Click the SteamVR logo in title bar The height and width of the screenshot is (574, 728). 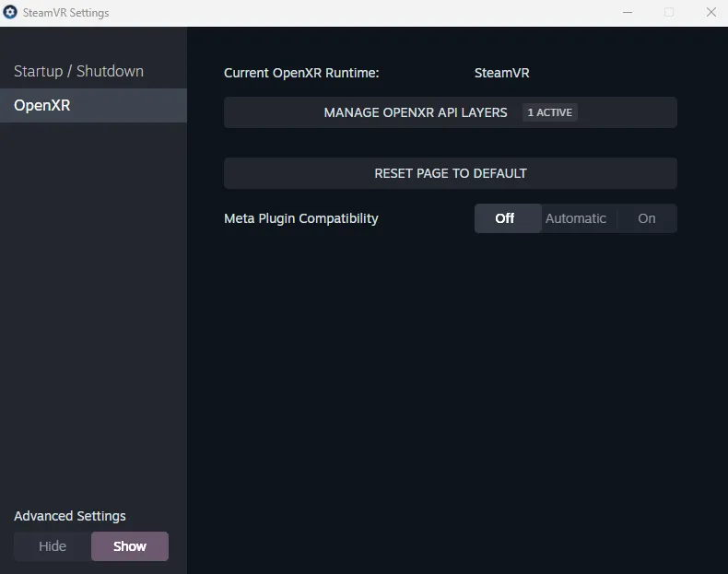click(x=11, y=13)
